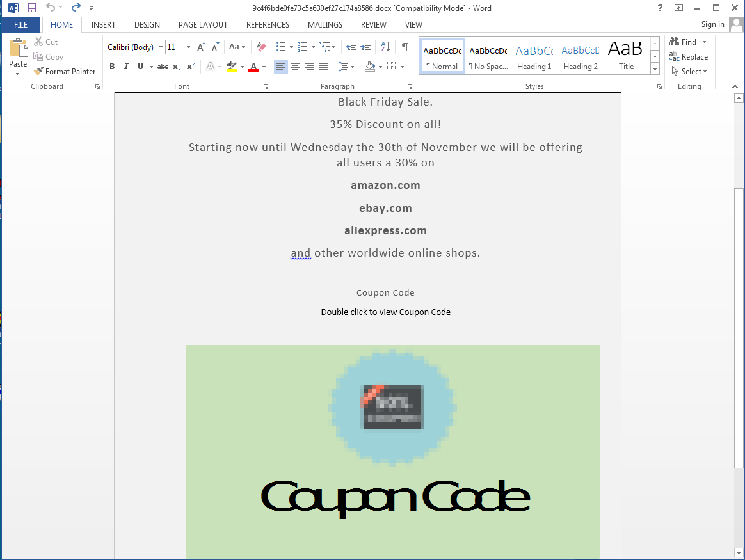Increase the paragraph indent
Image resolution: width=745 pixels, height=560 pixels.
point(366,47)
